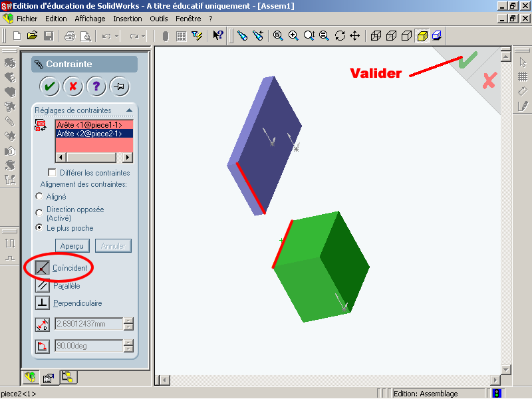Open help with purple question mark button
This screenshot has height=399, width=532.
tap(96, 86)
